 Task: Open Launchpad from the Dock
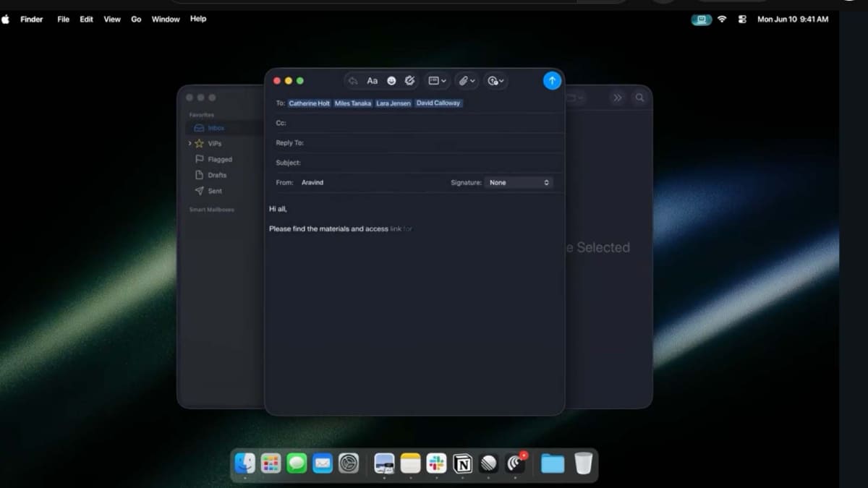271,463
